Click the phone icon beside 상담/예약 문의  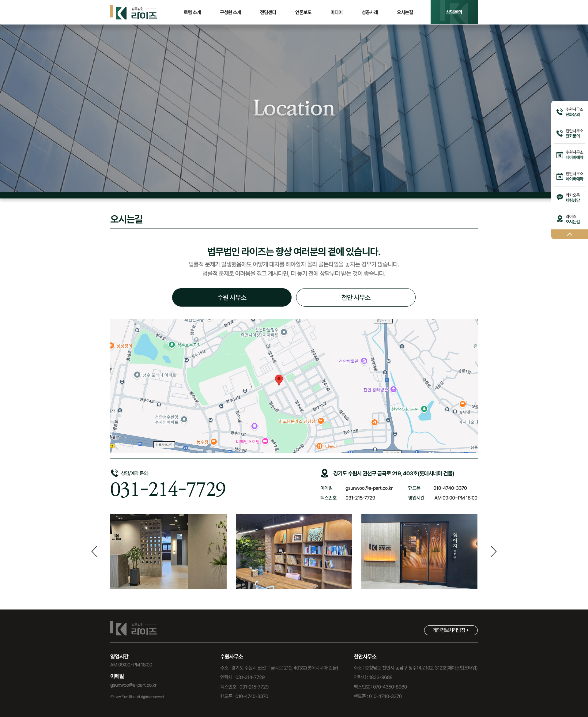pos(115,473)
